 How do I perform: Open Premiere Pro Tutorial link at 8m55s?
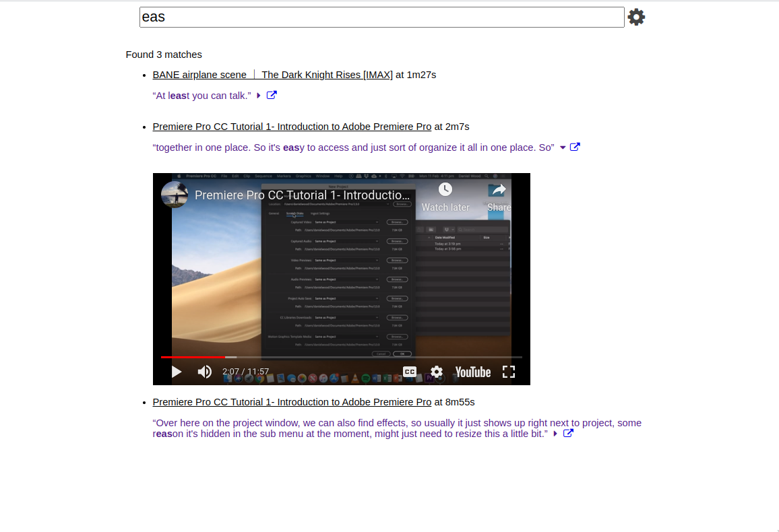(292, 402)
